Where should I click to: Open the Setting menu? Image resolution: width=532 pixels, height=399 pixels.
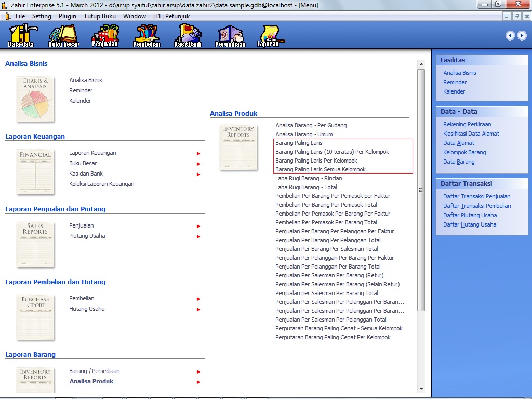pos(42,16)
